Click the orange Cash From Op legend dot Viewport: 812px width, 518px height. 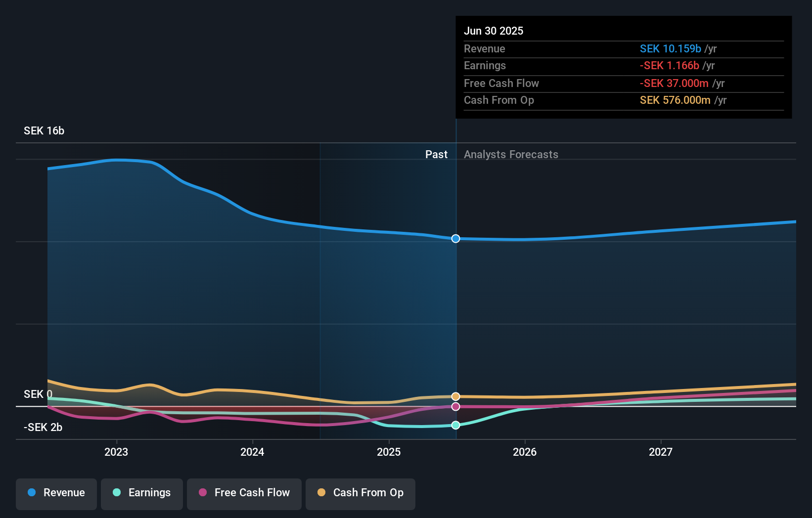tap(321, 493)
